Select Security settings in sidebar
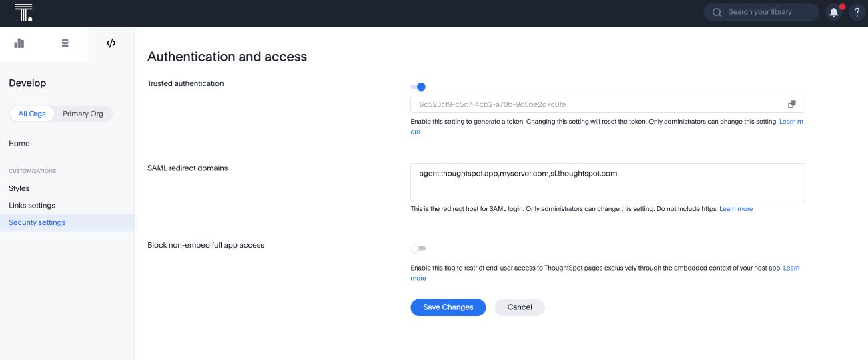 click(37, 222)
